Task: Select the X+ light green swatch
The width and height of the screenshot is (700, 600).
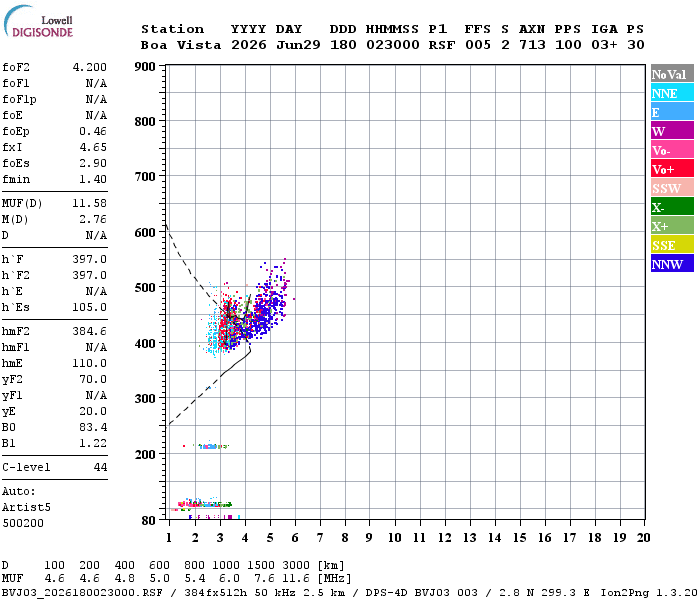Action: 672,225
